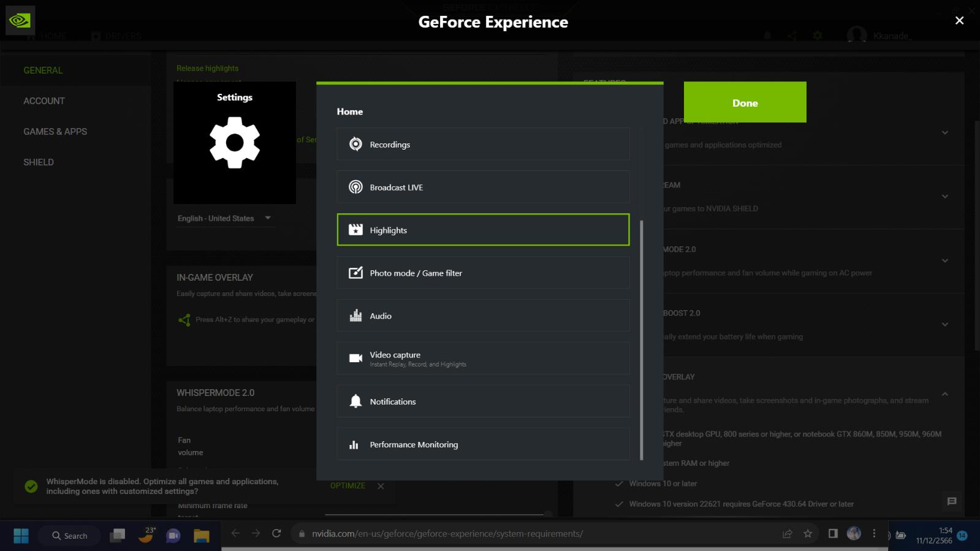Expand the WhisperMode 2.0 feature chevron
980x551 pixels.
click(x=944, y=260)
